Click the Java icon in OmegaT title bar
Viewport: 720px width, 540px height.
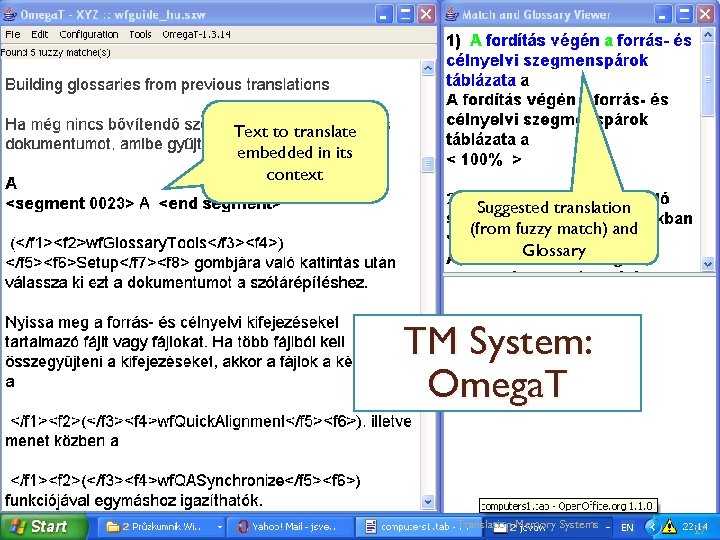click(x=10, y=14)
